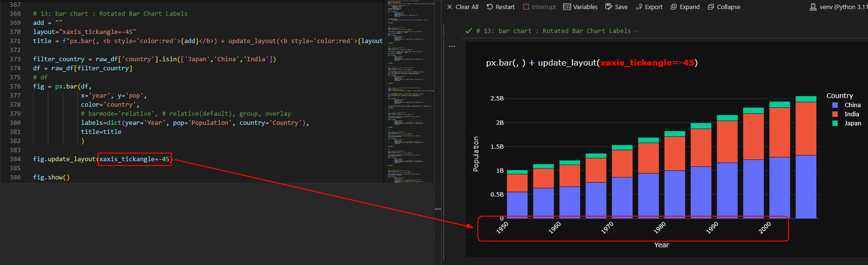Place cursor on 'fig.show()' code line

(x=51, y=177)
